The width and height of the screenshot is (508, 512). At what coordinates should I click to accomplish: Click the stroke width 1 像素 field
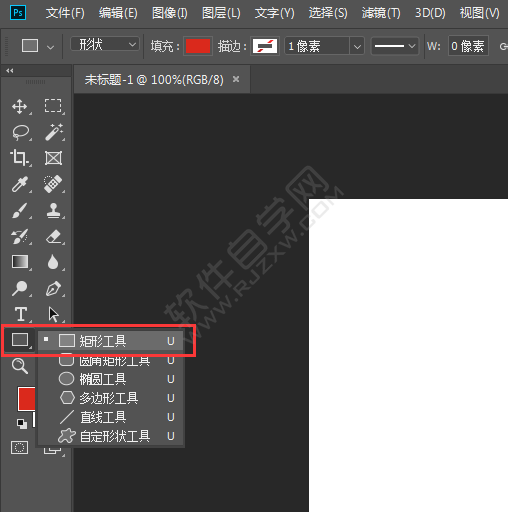pos(317,46)
